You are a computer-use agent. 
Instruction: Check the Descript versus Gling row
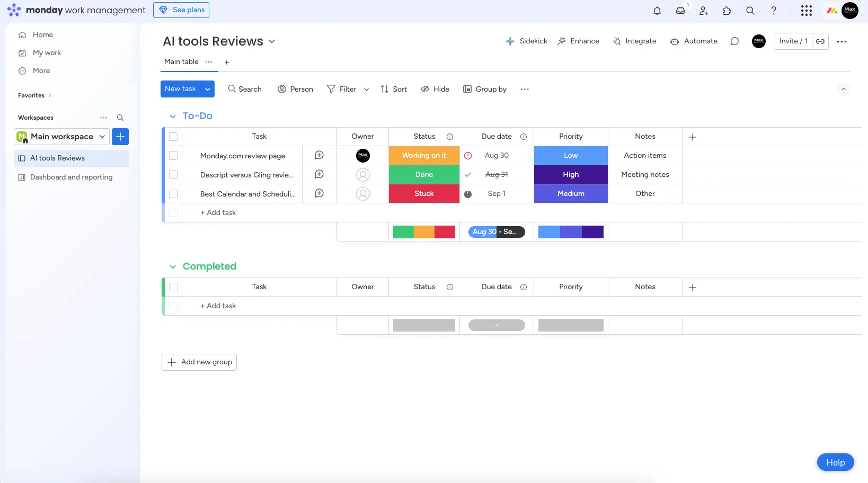point(173,175)
